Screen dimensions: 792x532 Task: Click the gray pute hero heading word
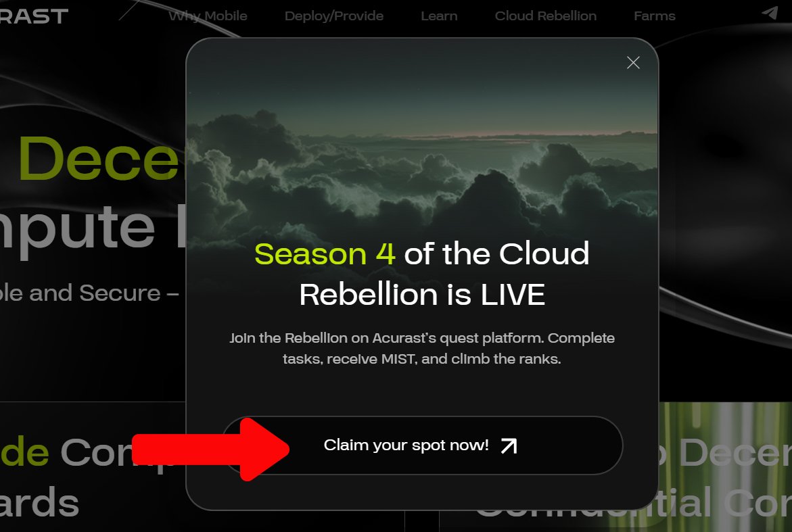77,228
